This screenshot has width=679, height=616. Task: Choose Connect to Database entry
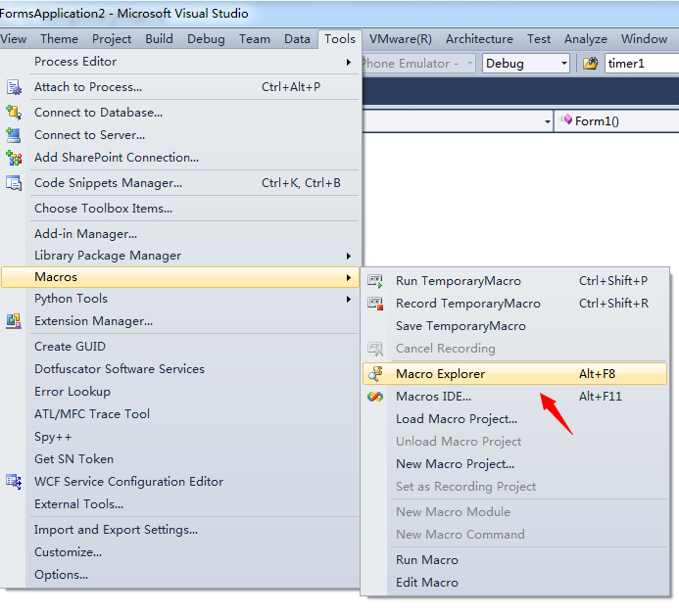(x=179, y=113)
